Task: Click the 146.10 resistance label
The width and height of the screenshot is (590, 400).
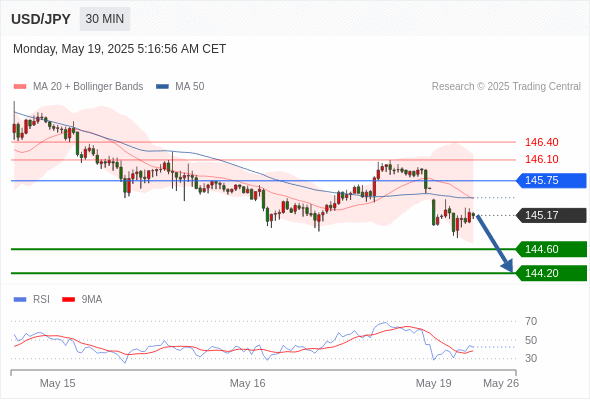Action: tap(542, 159)
